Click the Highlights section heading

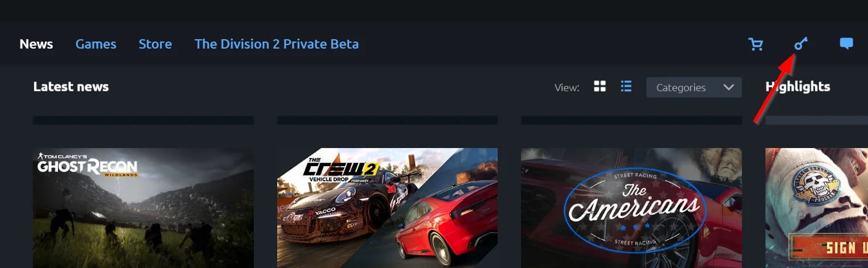click(798, 87)
